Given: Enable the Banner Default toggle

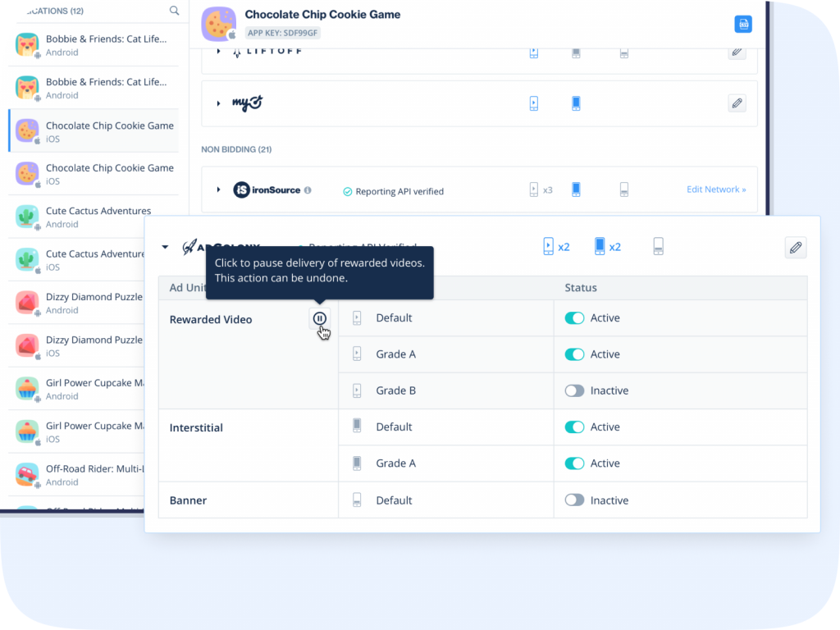Looking at the screenshot, I should 574,500.
